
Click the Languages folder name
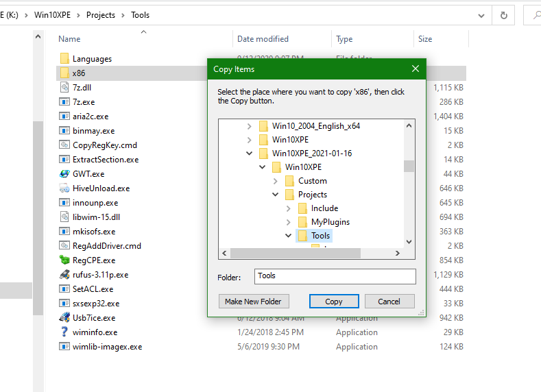point(92,59)
